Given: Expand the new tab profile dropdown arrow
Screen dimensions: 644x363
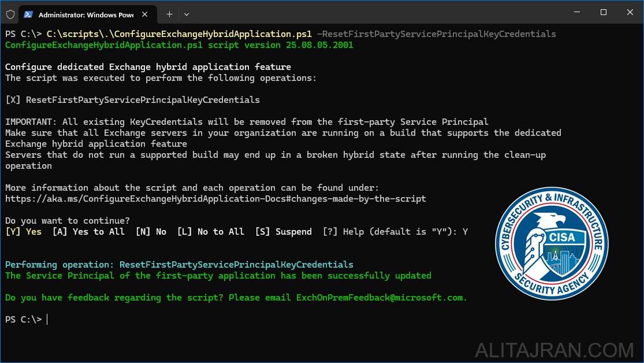Looking at the screenshot, I should click(187, 14).
